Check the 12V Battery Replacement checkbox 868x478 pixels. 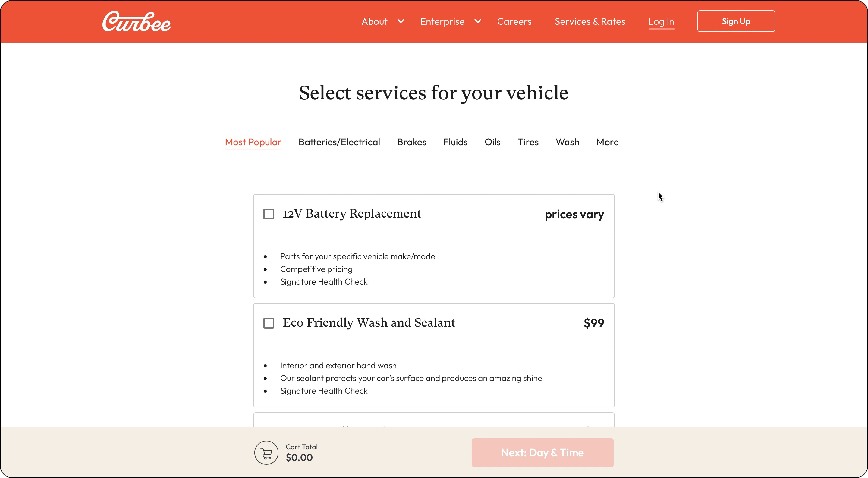click(x=269, y=214)
